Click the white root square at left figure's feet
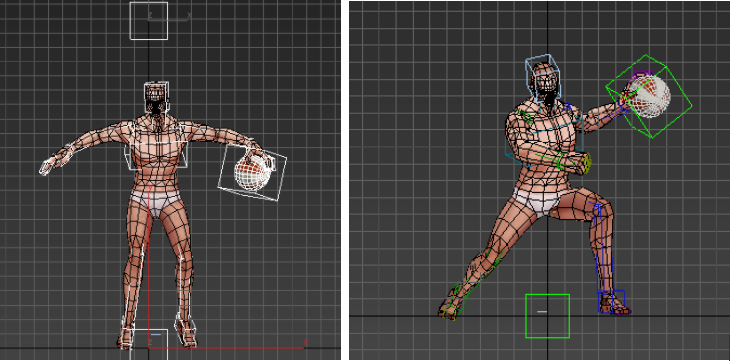730x361 pixels. click(x=149, y=346)
